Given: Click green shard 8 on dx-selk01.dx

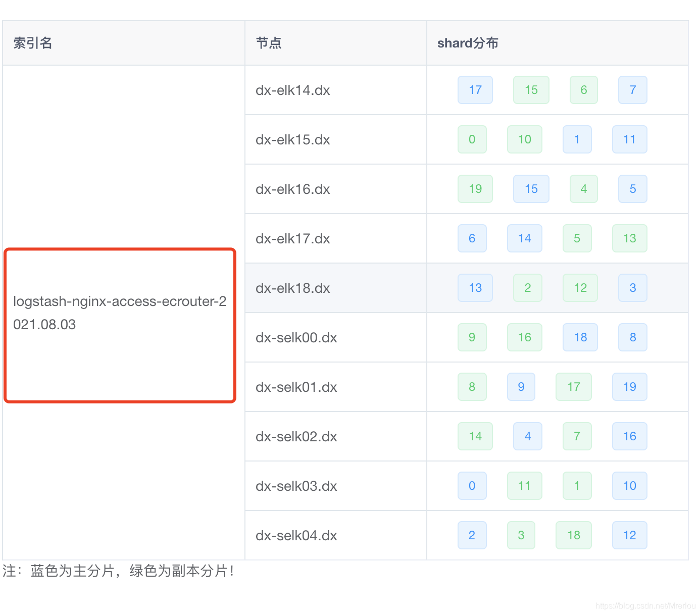Looking at the screenshot, I should tap(472, 387).
